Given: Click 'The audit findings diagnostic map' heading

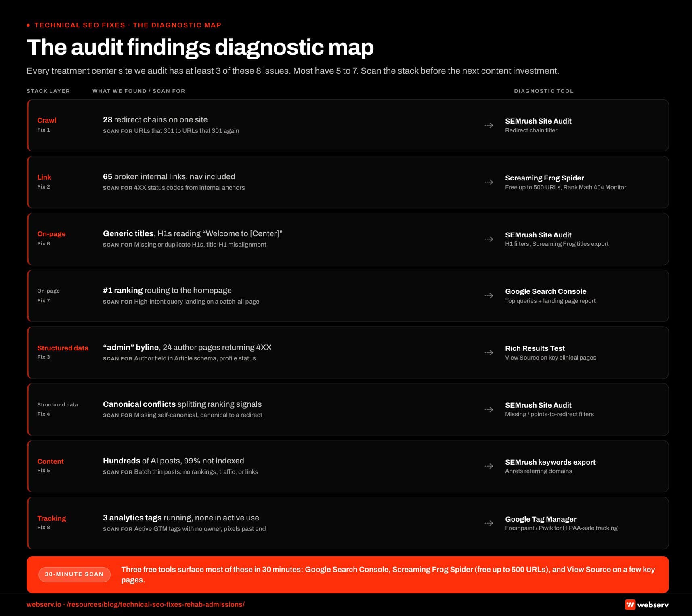Looking at the screenshot, I should (x=200, y=47).
